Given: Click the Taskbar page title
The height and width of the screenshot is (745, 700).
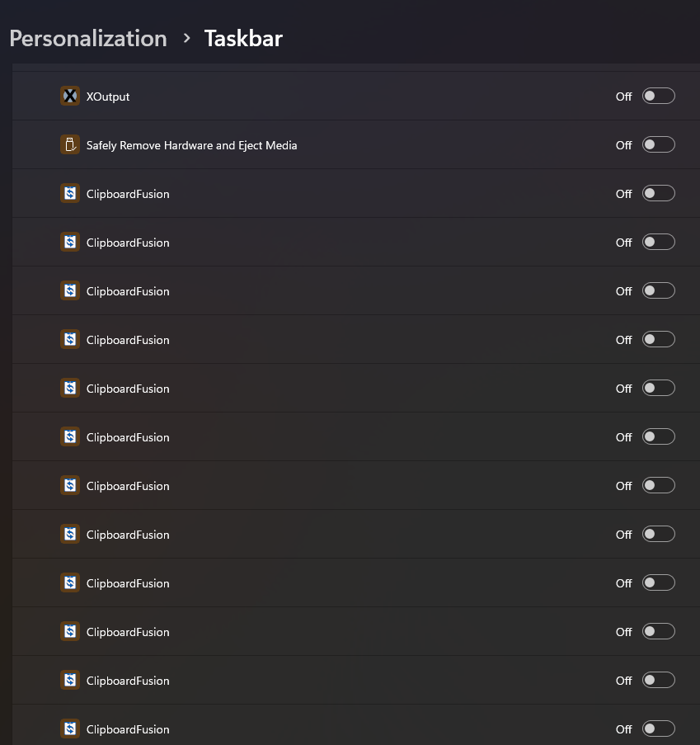Looking at the screenshot, I should 243,39.
